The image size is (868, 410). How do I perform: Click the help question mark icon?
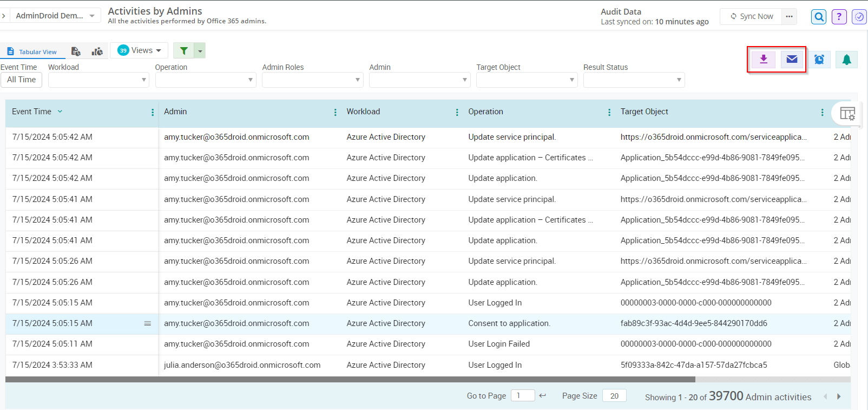839,17
